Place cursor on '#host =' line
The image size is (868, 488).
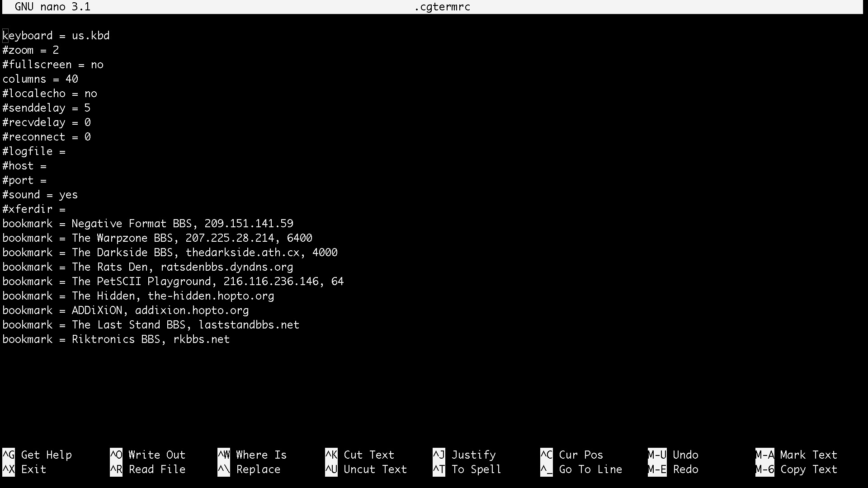coord(24,166)
